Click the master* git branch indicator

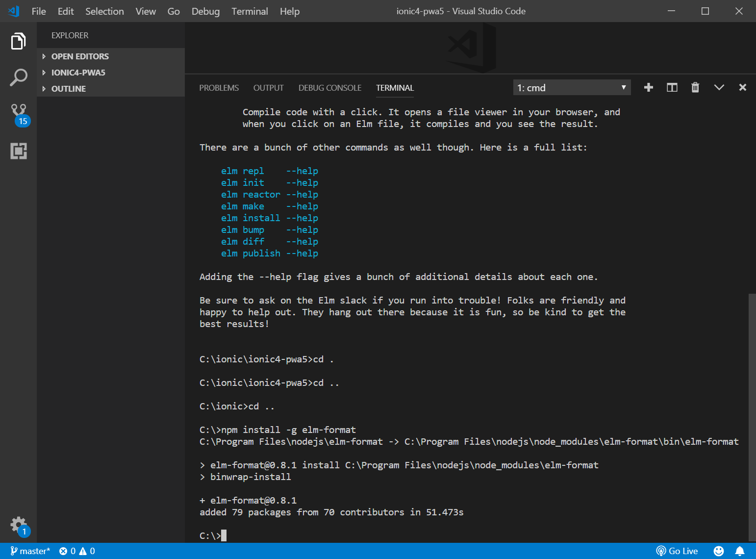point(30,551)
